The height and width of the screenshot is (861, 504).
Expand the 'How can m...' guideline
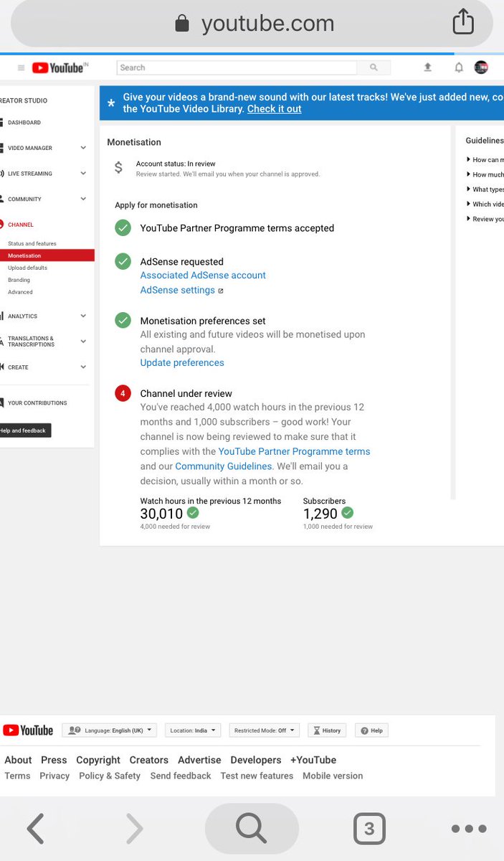(485, 160)
